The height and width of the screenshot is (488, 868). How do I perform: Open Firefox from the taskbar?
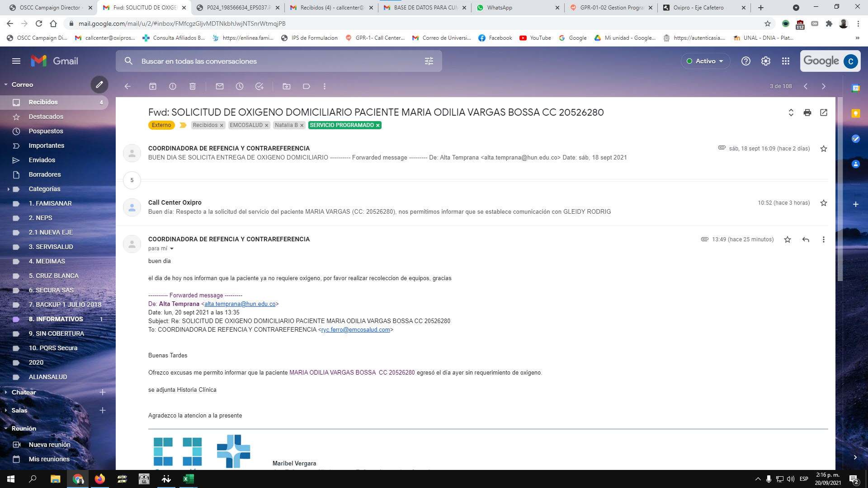click(99, 479)
